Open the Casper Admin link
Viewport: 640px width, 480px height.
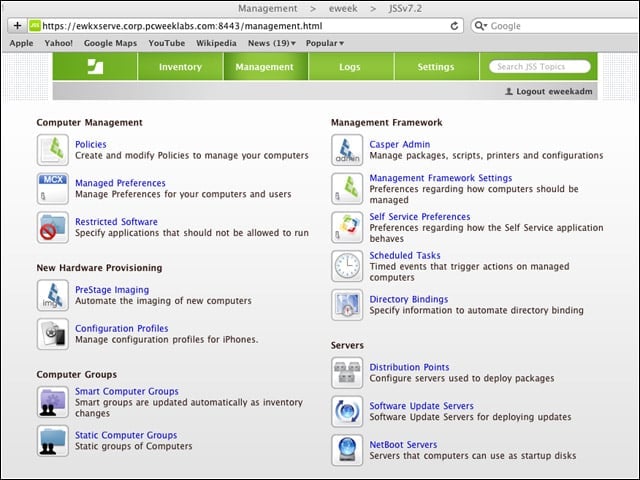pyautogui.click(x=400, y=144)
